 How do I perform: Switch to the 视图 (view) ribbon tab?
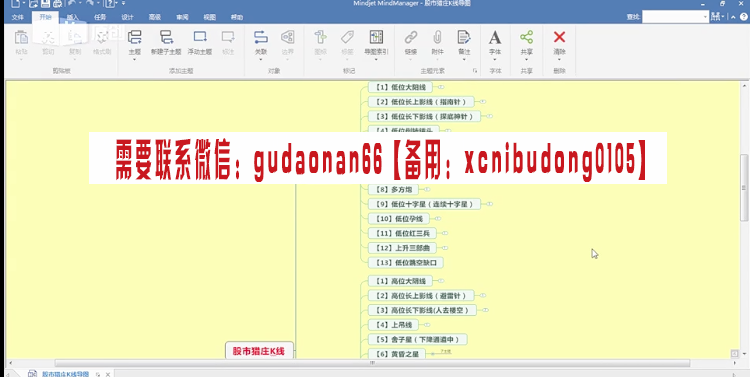coord(210,17)
